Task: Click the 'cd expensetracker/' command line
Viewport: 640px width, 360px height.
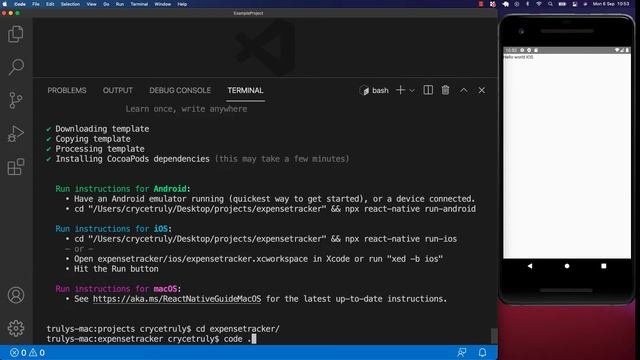Action: [x=163, y=329]
